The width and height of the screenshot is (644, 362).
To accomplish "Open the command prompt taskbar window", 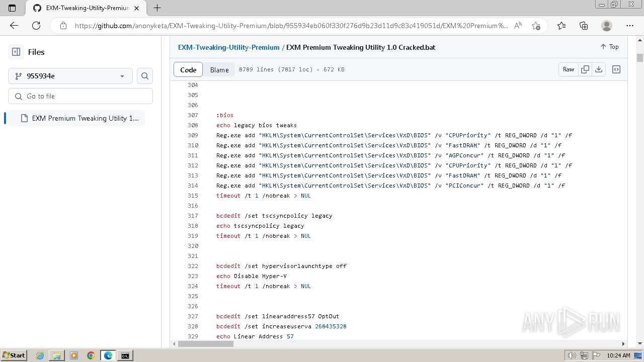I will 125,355.
